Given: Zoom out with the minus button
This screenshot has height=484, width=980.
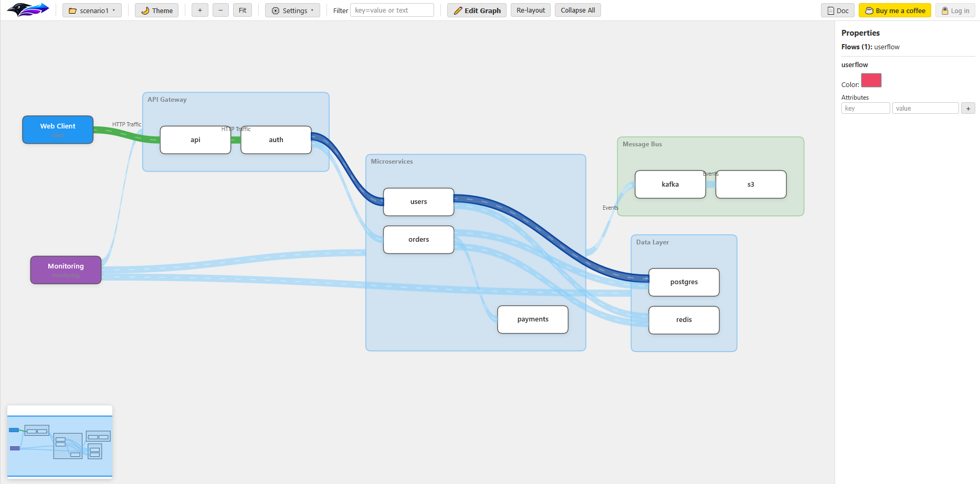Looking at the screenshot, I should [x=220, y=10].
